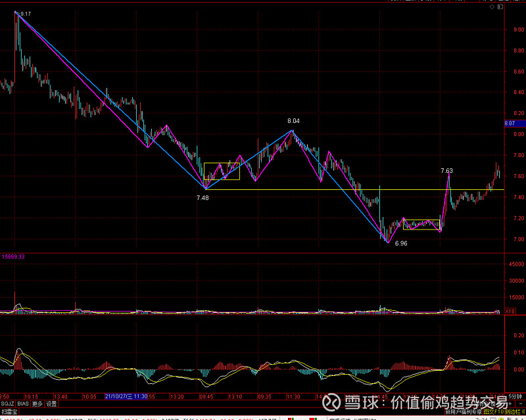Image resolution: width=526 pixels, height=420 pixels.
Task: Click the 9.00 price axis label
Action: 519,30
